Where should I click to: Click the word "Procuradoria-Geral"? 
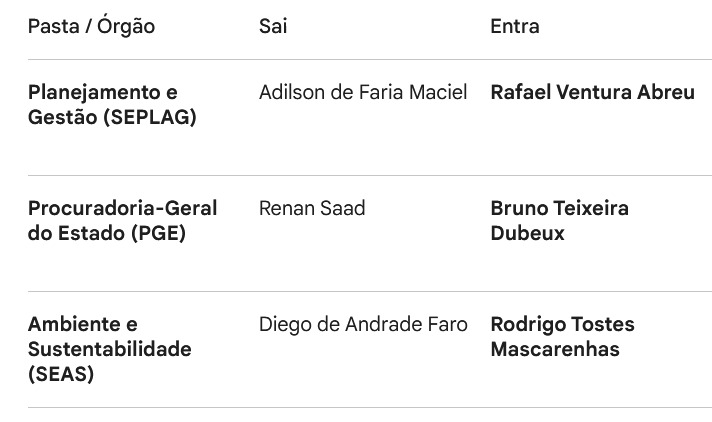click(122, 209)
